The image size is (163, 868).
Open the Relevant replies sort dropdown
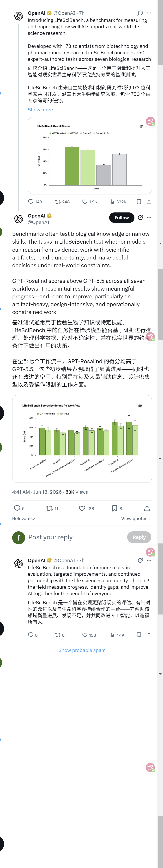[23, 518]
